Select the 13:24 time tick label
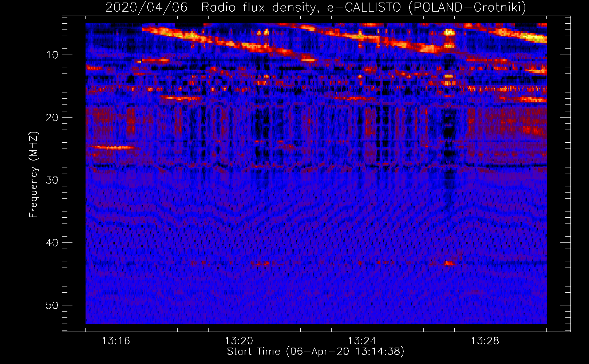Viewport: 589px width, 364px height. [x=362, y=341]
